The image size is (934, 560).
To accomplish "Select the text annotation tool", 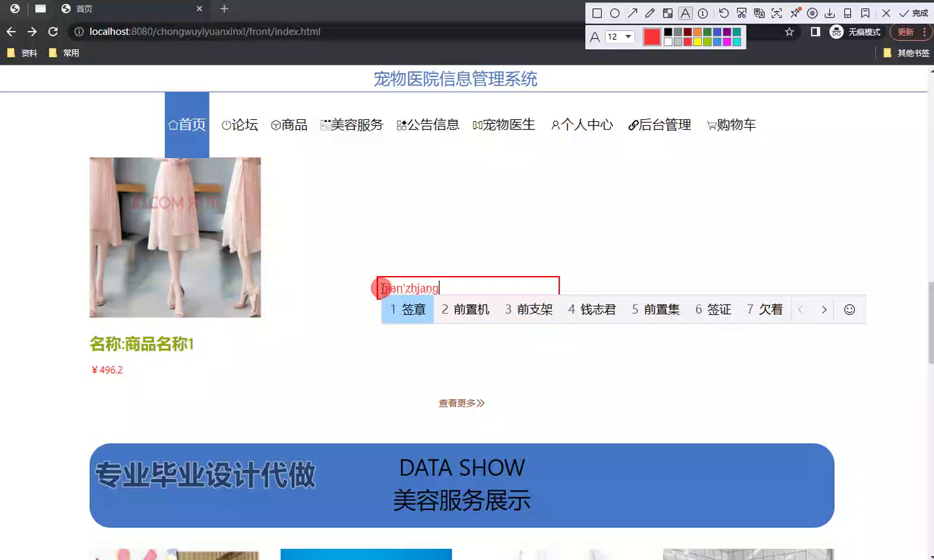I will tap(685, 13).
